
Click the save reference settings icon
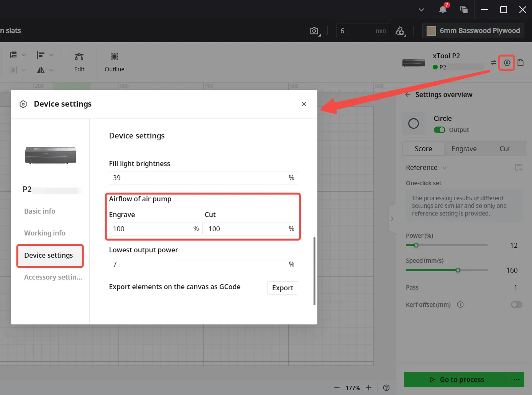(x=519, y=168)
